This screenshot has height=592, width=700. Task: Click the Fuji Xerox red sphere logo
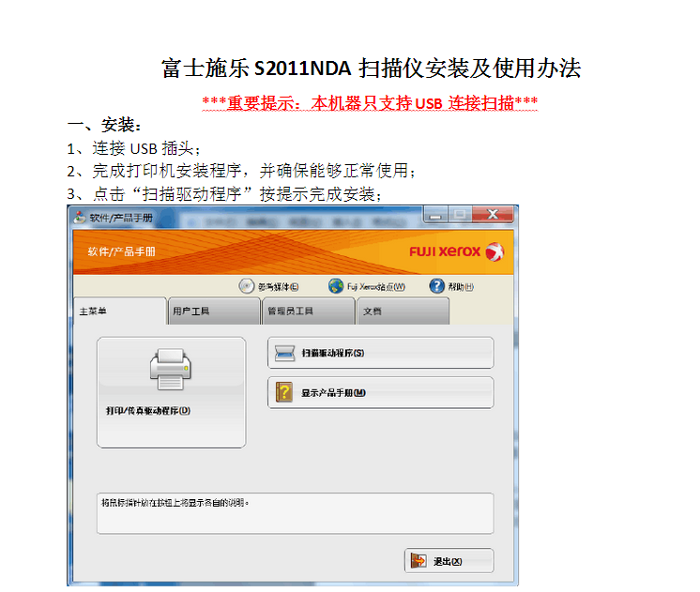pyautogui.click(x=495, y=251)
